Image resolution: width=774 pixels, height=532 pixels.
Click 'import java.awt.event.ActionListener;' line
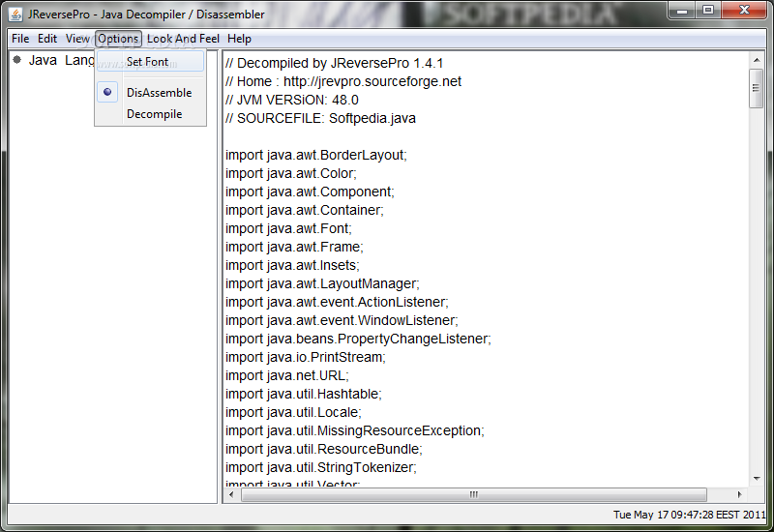[337, 302]
